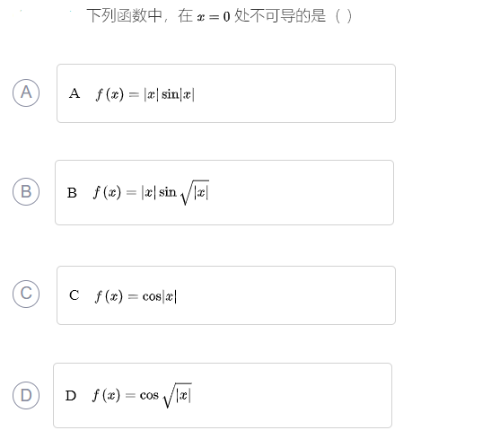Select the circled A answer choice
Viewport: 500px width, 448px height.
[x=26, y=92]
